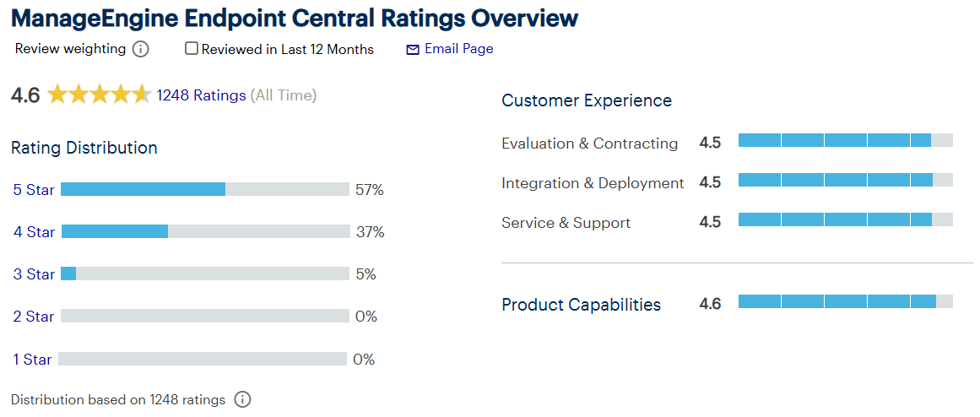Select the 3 Star rating filter
The width and height of the screenshot is (980, 417).
(x=34, y=274)
